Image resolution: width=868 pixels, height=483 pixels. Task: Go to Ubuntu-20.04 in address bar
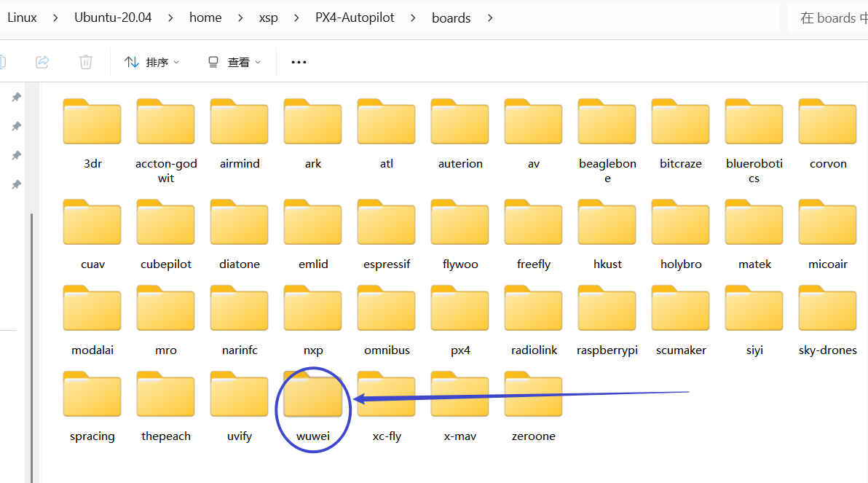pos(113,17)
